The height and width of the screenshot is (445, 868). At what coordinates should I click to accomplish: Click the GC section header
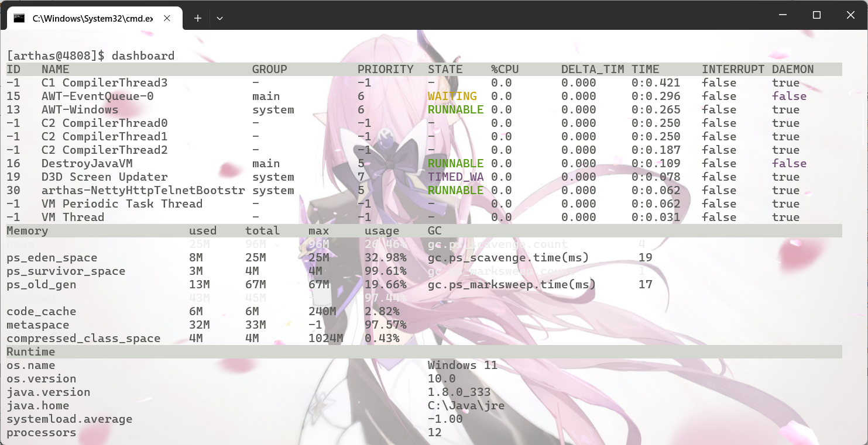click(x=435, y=231)
